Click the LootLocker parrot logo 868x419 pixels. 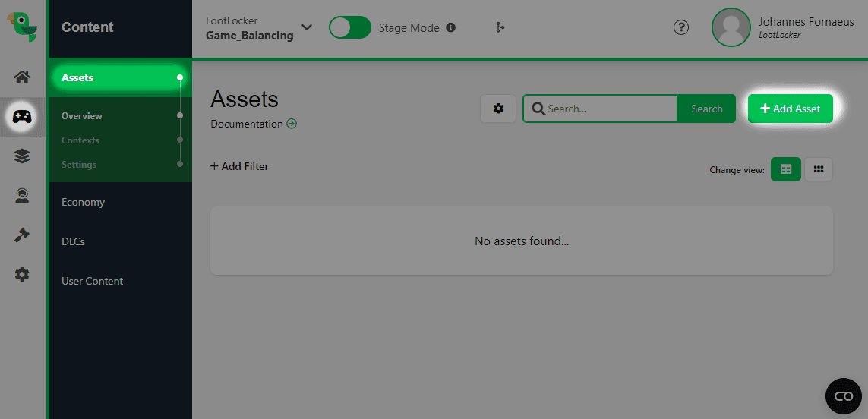click(23, 27)
